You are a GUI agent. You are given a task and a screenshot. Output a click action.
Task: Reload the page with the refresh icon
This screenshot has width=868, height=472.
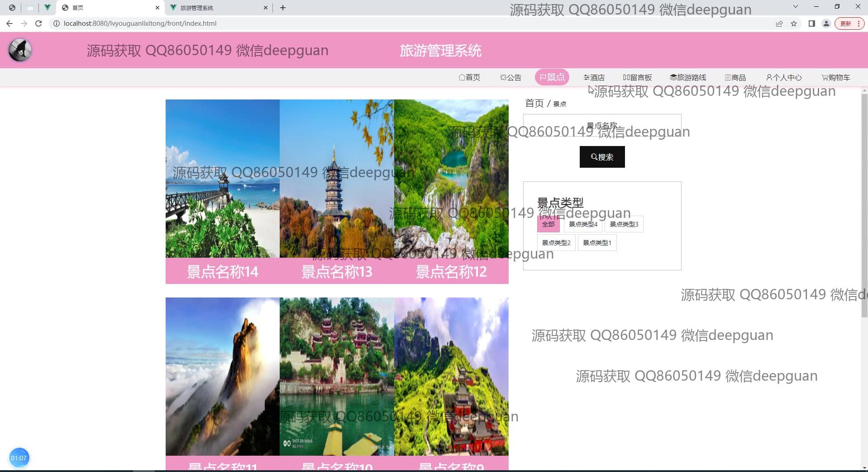pyautogui.click(x=38, y=24)
